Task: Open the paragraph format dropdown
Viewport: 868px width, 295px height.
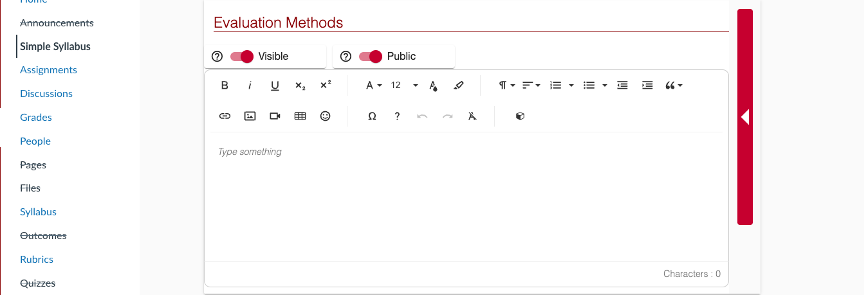Action: point(507,85)
